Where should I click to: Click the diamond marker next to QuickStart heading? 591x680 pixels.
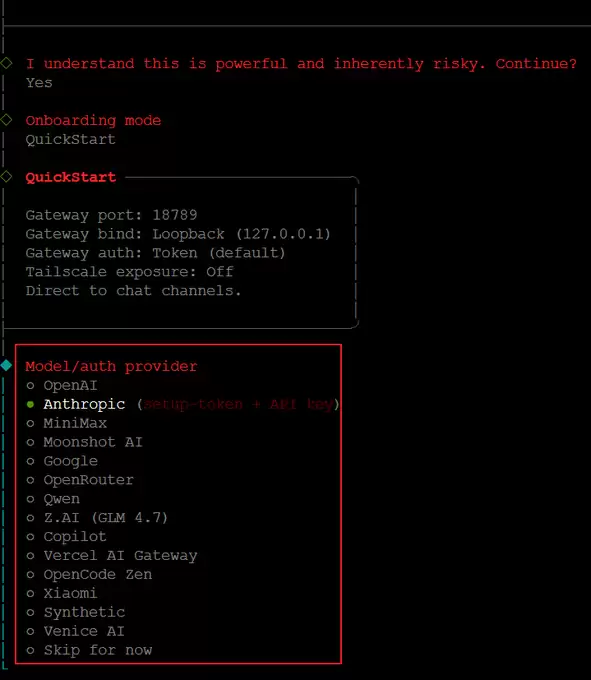6,177
